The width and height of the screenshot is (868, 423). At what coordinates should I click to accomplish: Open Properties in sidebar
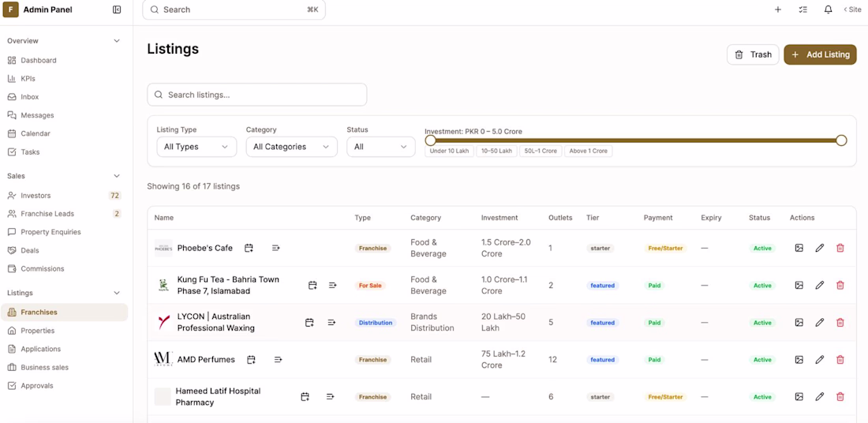coord(64,331)
